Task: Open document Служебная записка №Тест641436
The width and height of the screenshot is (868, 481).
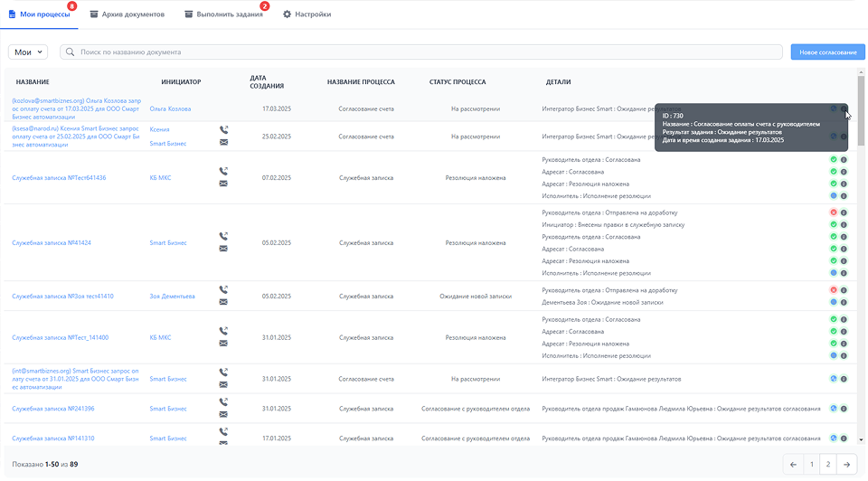Action: 59,178
